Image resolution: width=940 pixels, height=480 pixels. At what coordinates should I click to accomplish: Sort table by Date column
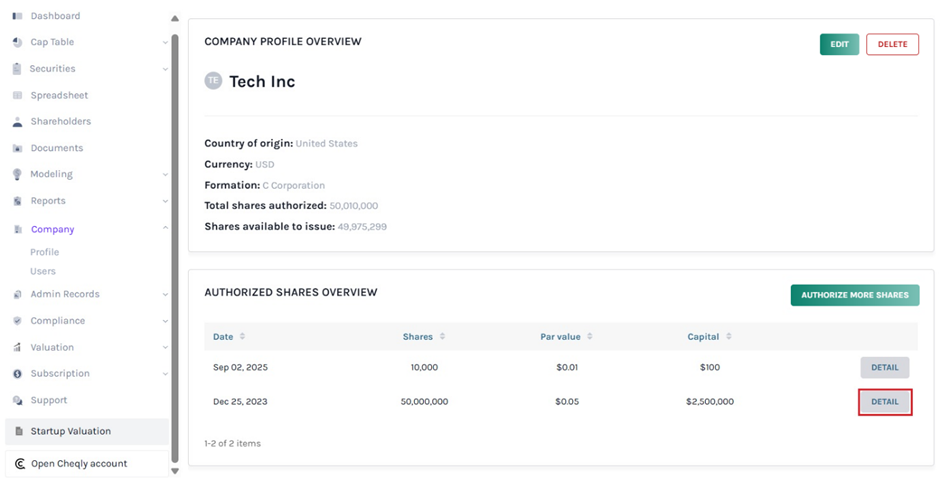coord(242,337)
